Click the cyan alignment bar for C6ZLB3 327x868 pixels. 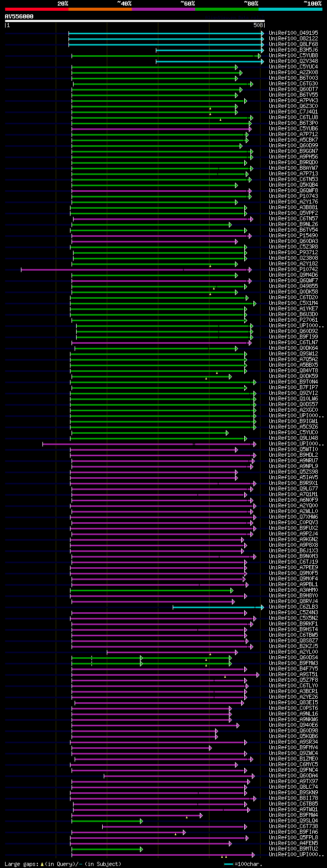[218, 607]
